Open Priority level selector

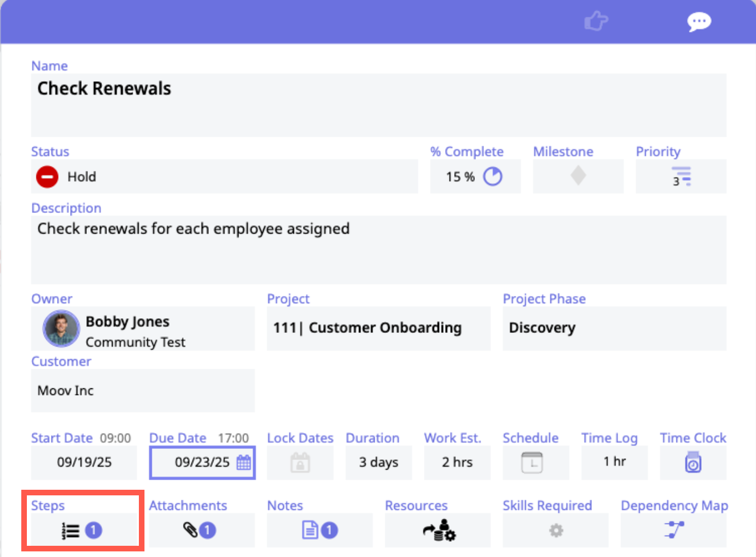[681, 177]
